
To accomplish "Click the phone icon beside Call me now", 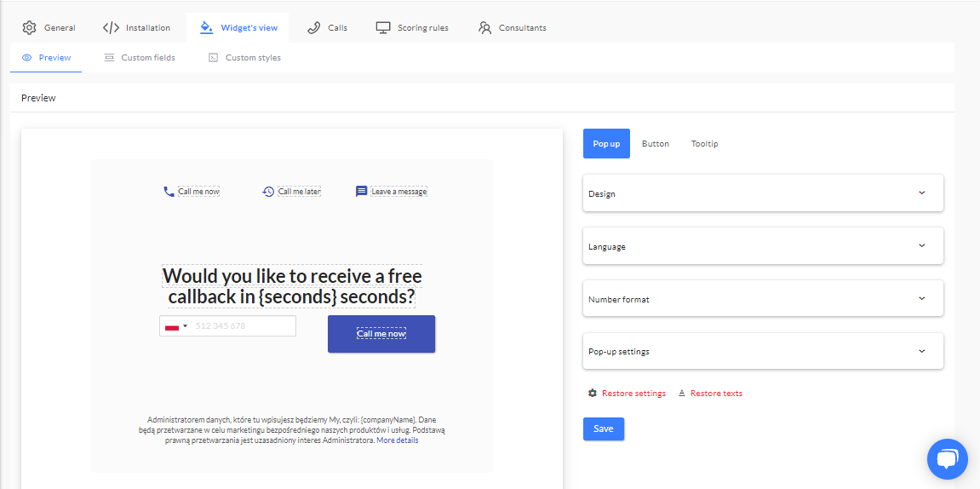I will click(x=169, y=192).
